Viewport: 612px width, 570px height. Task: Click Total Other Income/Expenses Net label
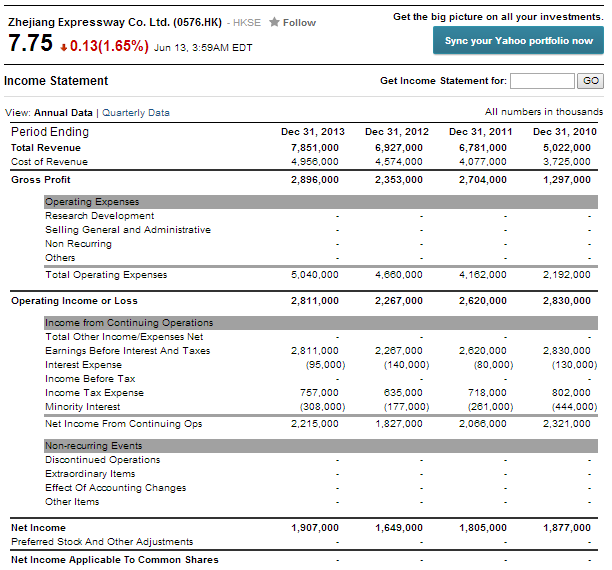[x=124, y=337]
